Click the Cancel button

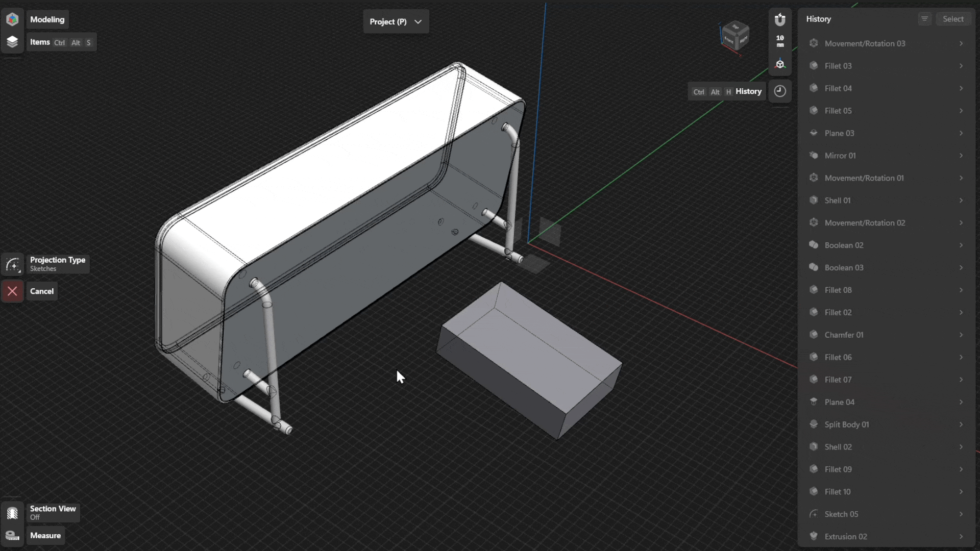tap(41, 291)
